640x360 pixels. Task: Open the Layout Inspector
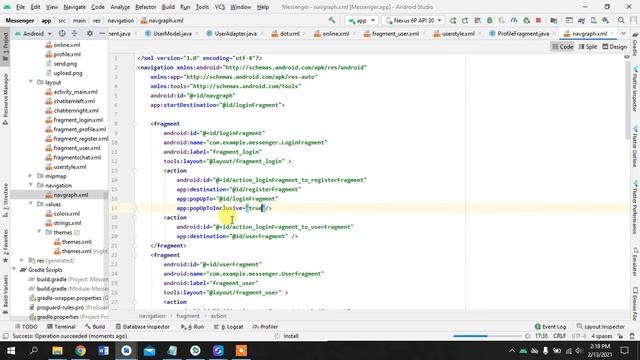[600, 327]
